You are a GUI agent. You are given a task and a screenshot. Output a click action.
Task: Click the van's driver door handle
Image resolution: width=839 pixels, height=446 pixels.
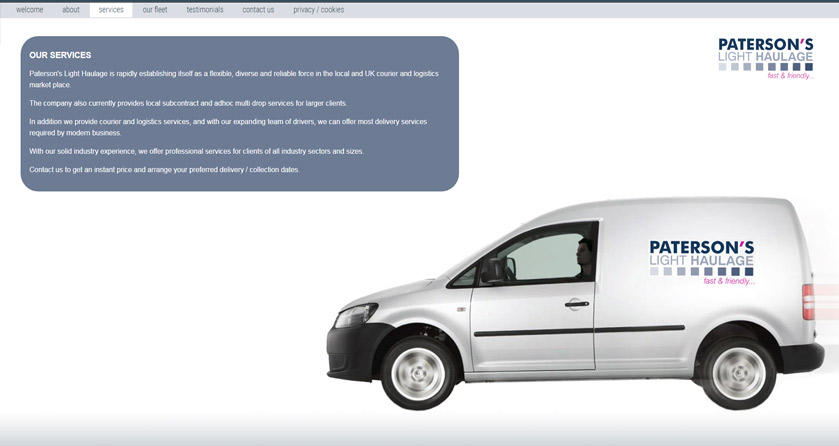coord(577,304)
